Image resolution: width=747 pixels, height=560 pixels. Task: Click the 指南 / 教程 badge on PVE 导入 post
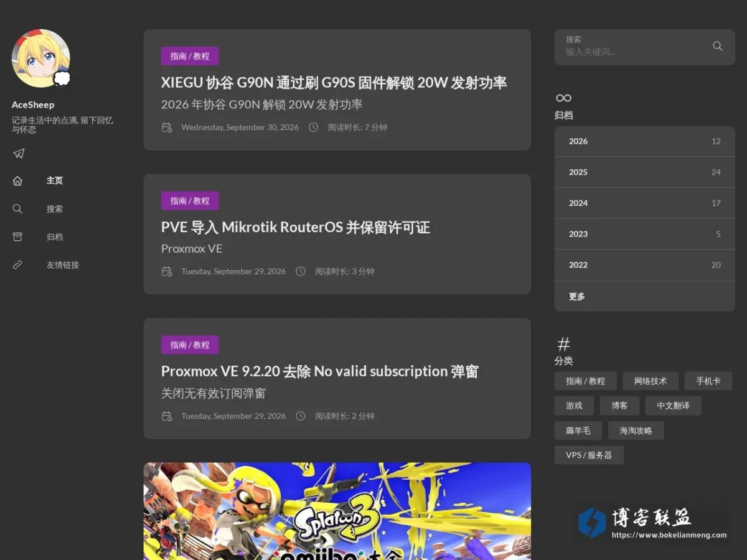pos(190,200)
